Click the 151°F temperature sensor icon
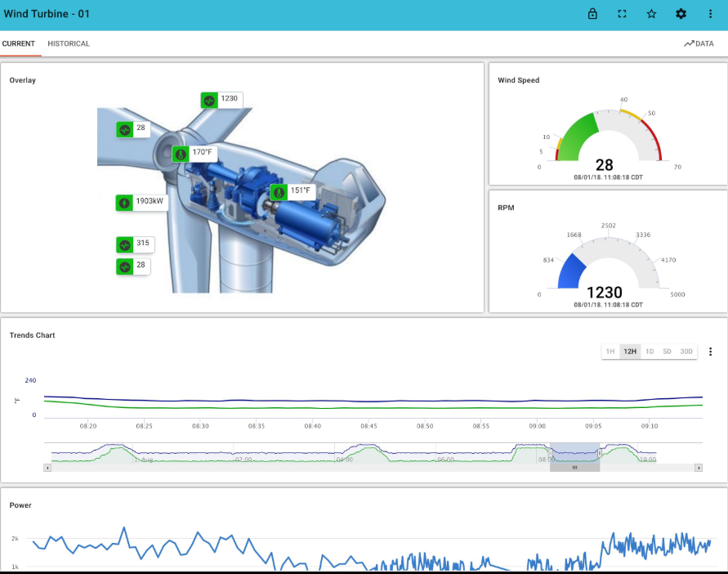This screenshot has width=728, height=574. 279,192
